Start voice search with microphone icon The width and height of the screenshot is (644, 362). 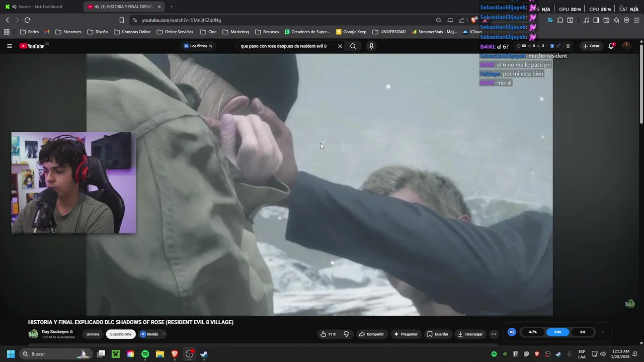click(x=371, y=46)
